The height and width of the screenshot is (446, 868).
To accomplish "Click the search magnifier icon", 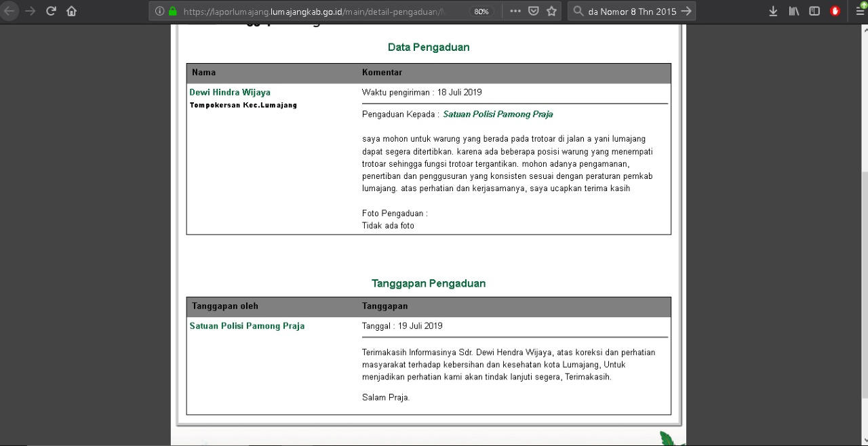I will coord(578,12).
